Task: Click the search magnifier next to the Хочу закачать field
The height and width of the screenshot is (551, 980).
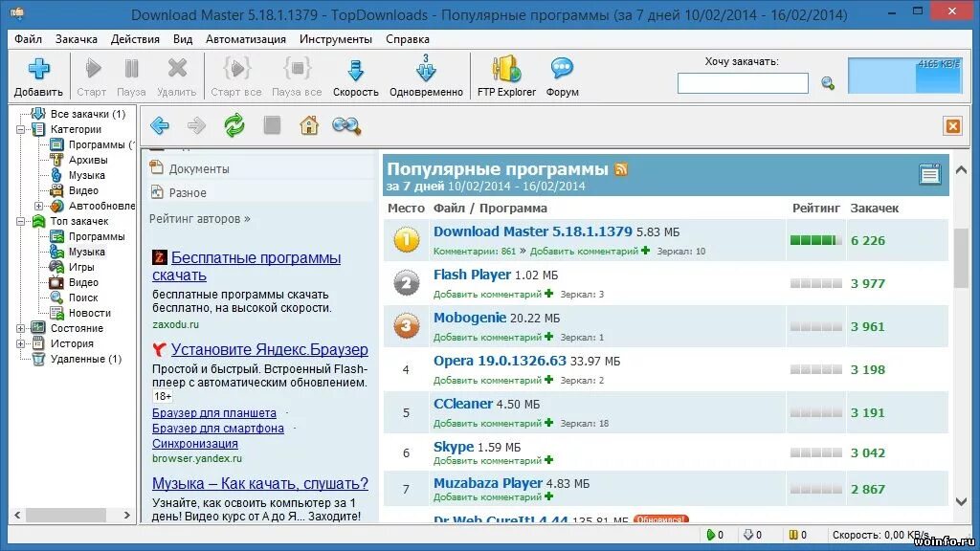Action: (x=828, y=82)
